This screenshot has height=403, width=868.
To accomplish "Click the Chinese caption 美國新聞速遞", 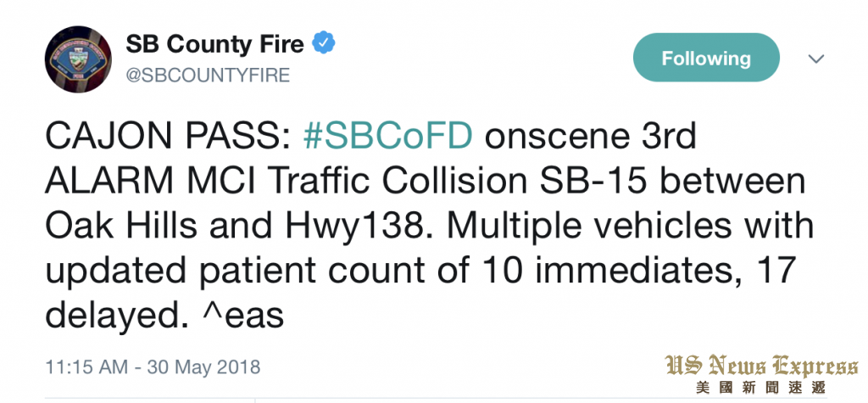I will tap(761, 387).
